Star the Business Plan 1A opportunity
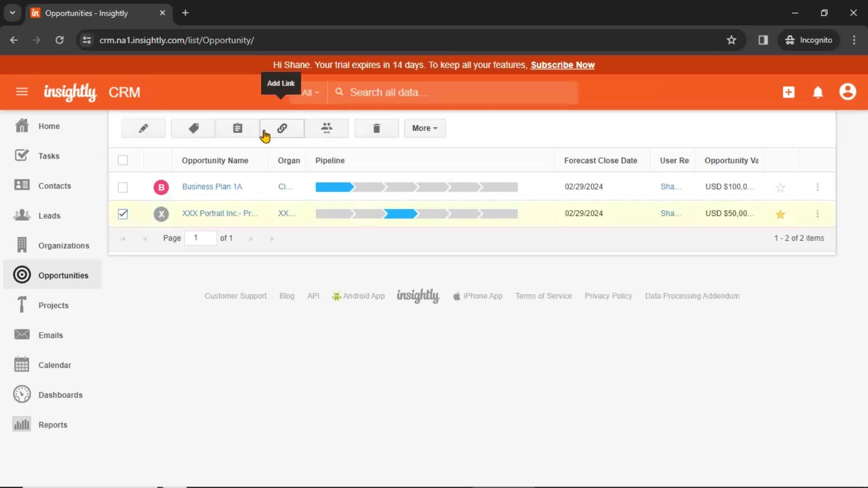Image resolution: width=868 pixels, height=488 pixels. pos(780,187)
